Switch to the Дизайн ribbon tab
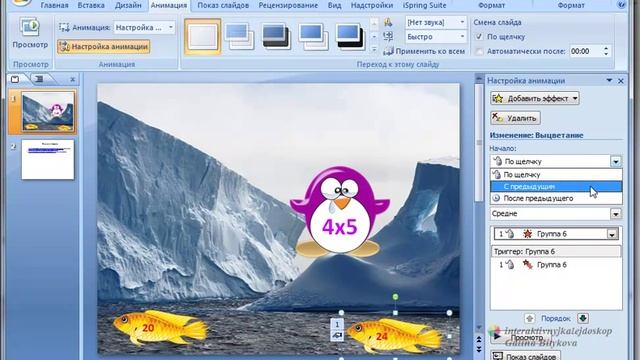 [128, 5]
